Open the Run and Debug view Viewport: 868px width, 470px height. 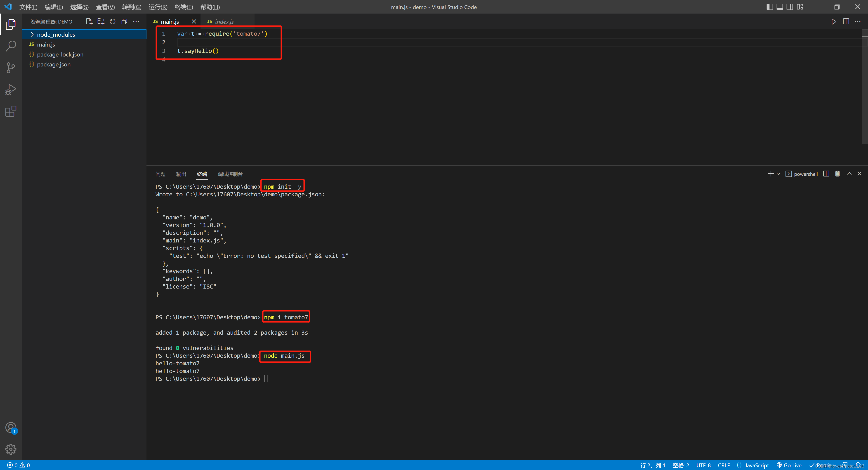click(11, 90)
